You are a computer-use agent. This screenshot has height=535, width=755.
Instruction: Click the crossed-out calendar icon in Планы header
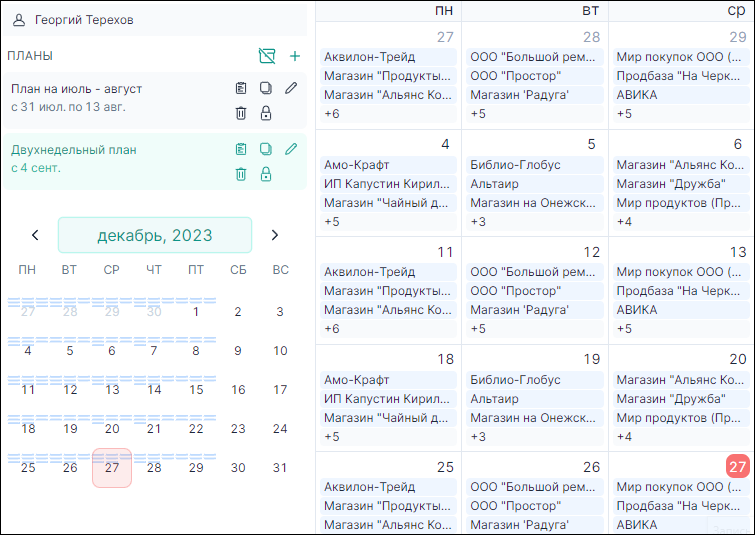[x=266, y=56]
